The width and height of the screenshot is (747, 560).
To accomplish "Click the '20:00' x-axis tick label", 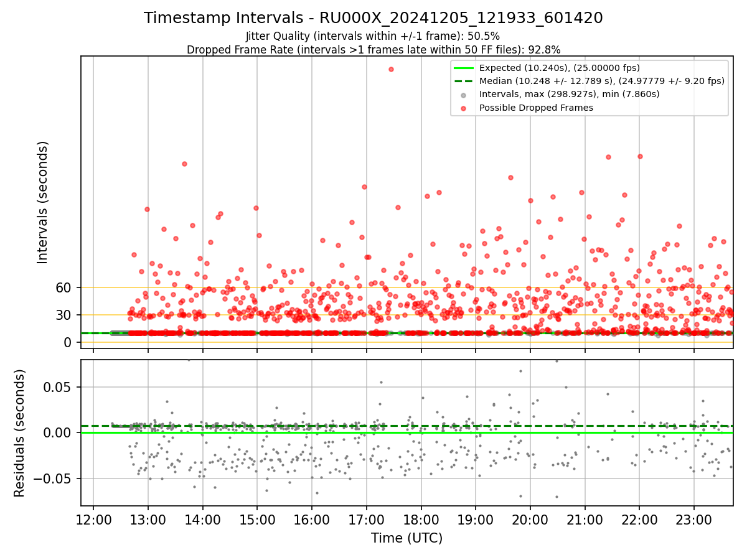I will [530, 520].
